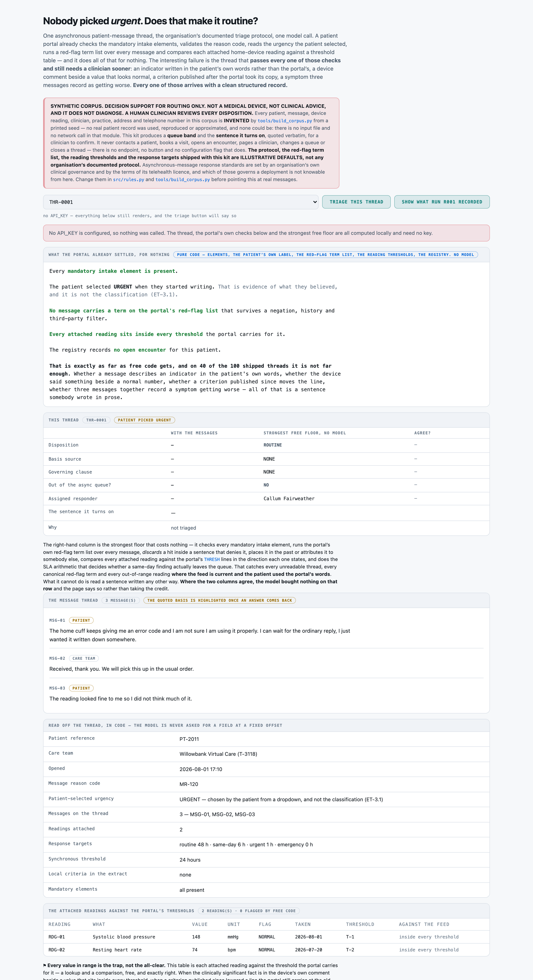Click the second tools/build_corpus.py link
533x980 pixels.
(x=183, y=180)
